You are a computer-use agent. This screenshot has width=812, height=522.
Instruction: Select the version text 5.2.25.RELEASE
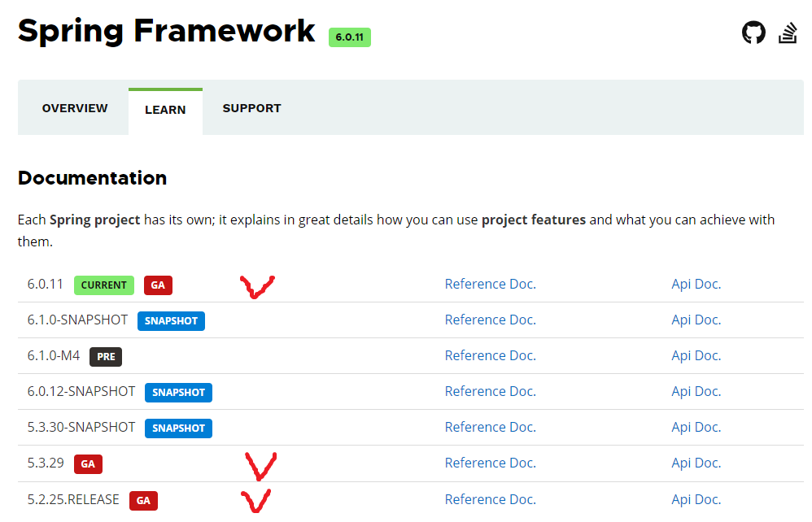click(73, 499)
